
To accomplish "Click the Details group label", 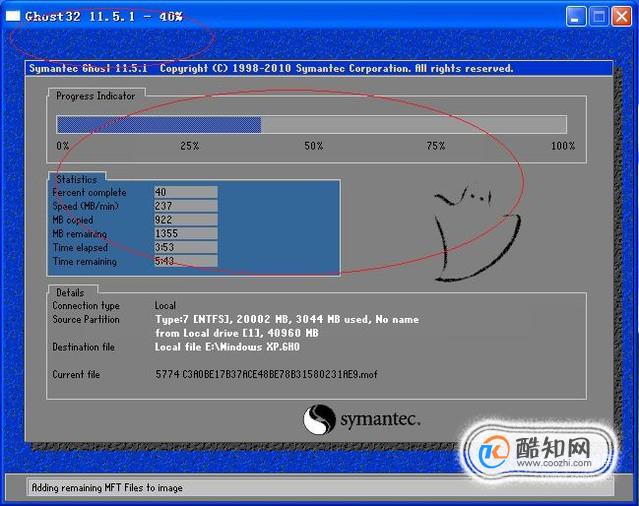I will [70, 293].
